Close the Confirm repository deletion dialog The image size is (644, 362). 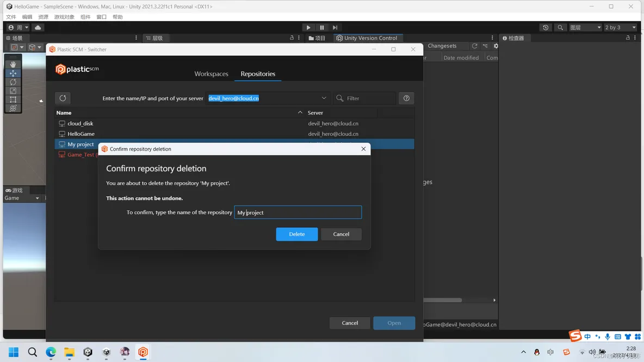pyautogui.click(x=363, y=149)
